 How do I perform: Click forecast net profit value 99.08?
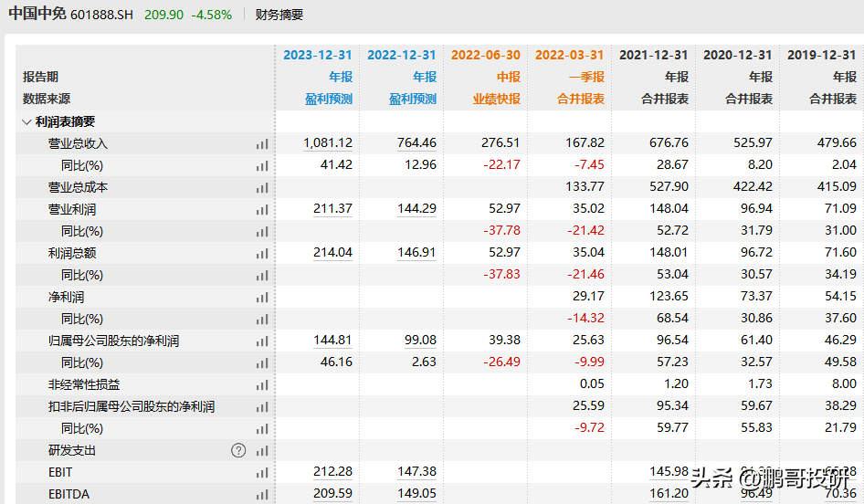420,341
